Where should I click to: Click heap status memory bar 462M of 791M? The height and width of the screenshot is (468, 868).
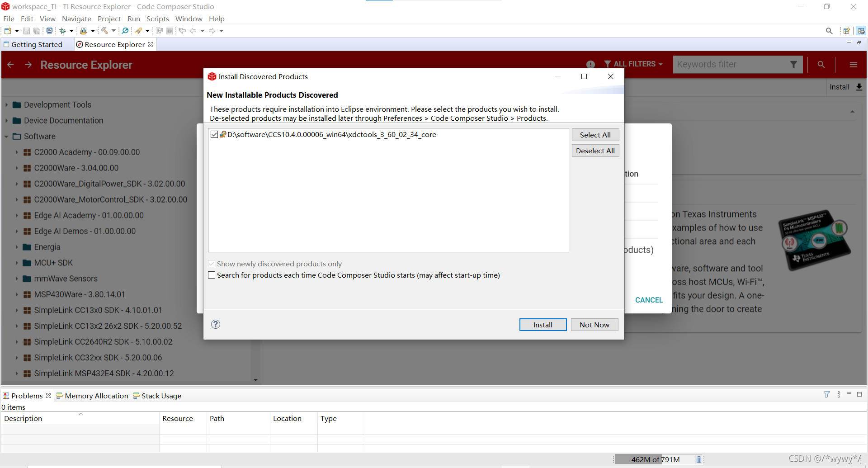[655, 459]
